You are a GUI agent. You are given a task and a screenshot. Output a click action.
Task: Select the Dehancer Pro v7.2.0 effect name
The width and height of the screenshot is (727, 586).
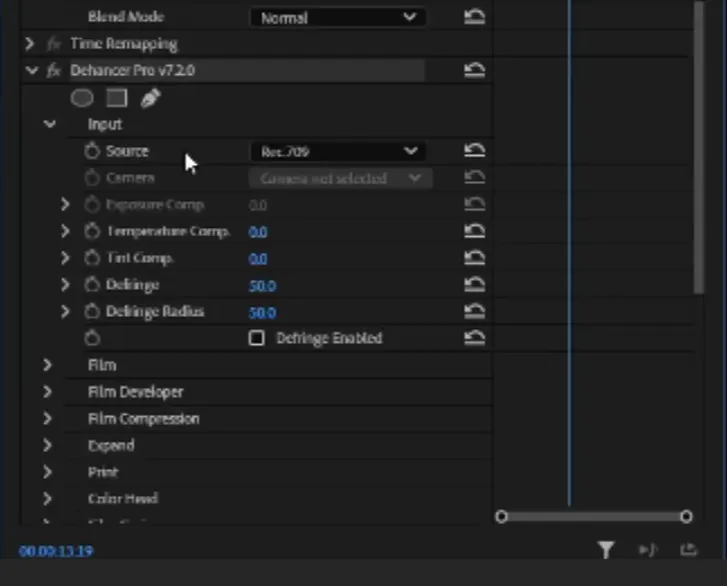[x=133, y=70]
